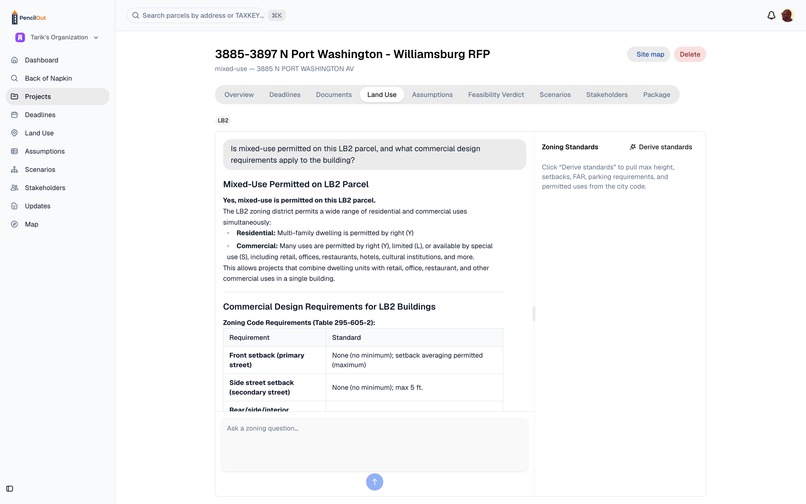This screenshot has height=504, width=806.
Task: Click the Zoning Standards panel title
Action: [x=570, y=147]
